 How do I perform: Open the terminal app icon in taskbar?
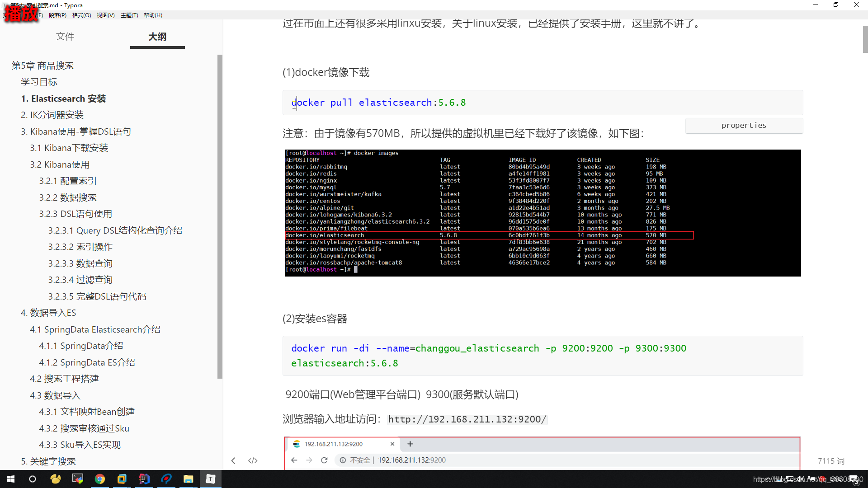click(x=78, y=479)
